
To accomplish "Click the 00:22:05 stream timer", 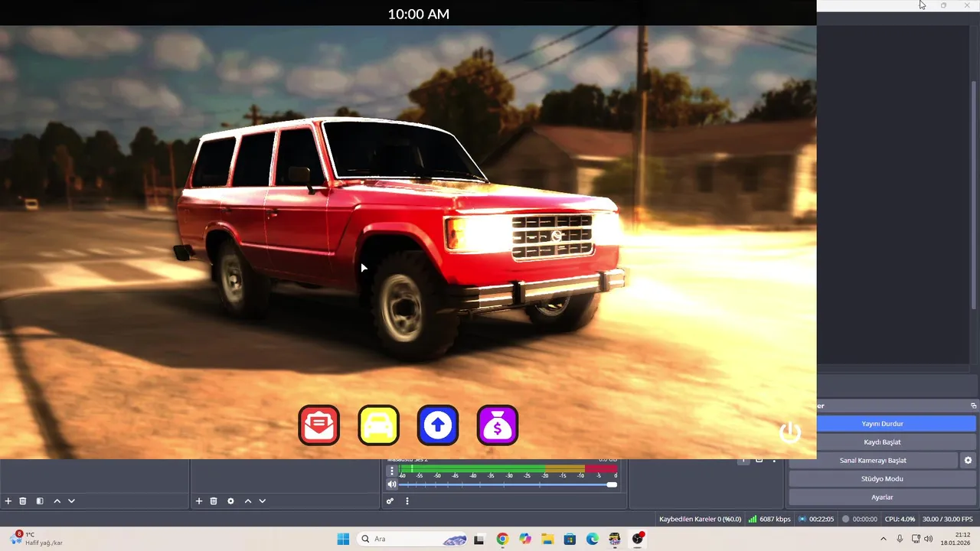I will pos(815,519).
